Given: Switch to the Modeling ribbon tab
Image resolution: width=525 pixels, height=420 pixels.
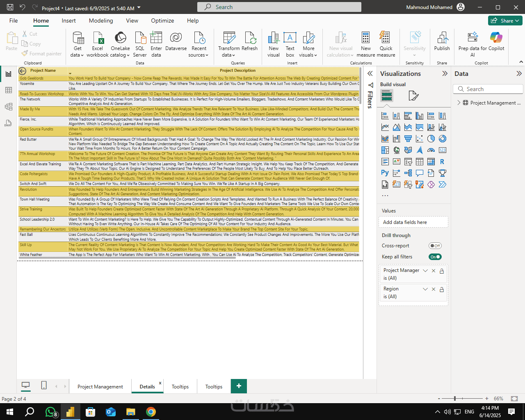Looking at the screenshot, I should (x=101, y=21).
